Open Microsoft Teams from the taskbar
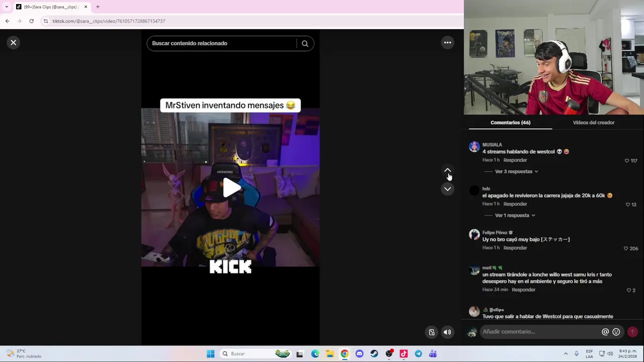 pos(433,354)
